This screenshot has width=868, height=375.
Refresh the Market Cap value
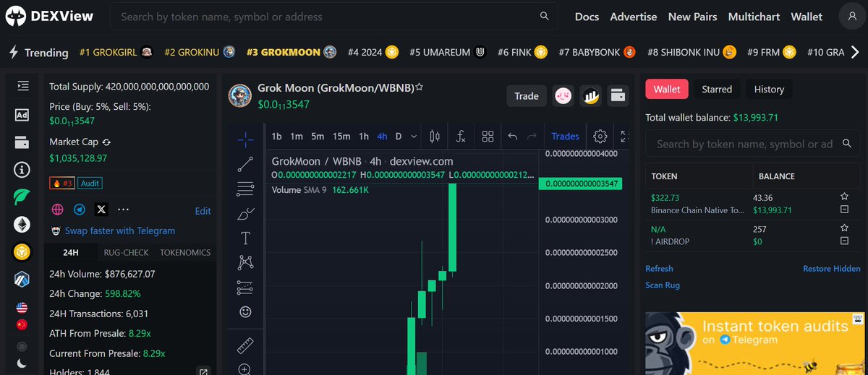pyautogui.click(x=106, y=142)
